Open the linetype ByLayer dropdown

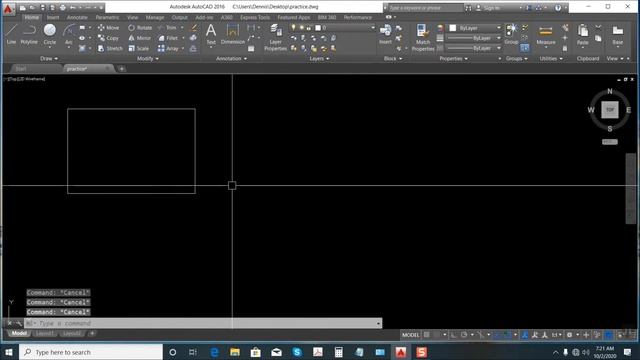[x=473, y=48]
